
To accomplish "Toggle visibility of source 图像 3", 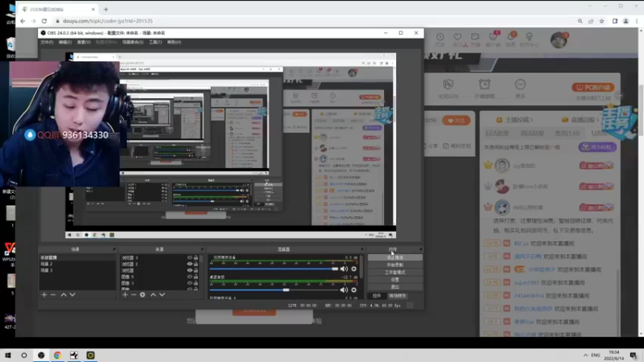I will pos(189,283).
